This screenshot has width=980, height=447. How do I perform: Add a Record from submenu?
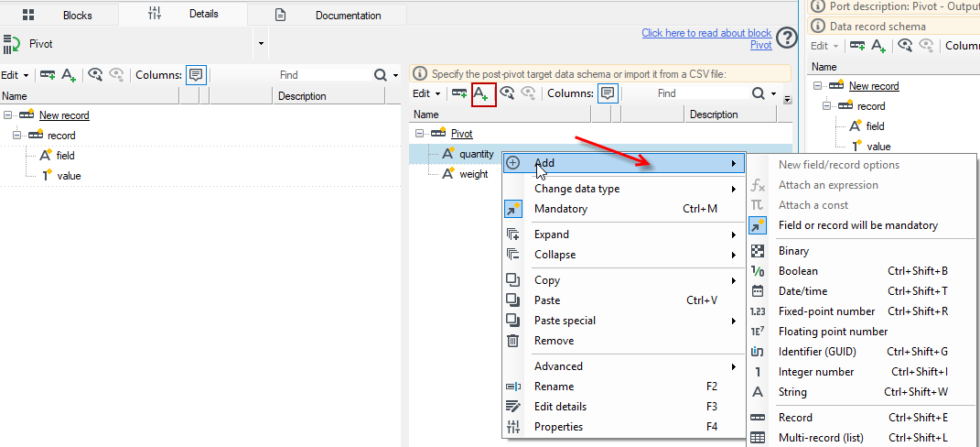coord(863,418)
